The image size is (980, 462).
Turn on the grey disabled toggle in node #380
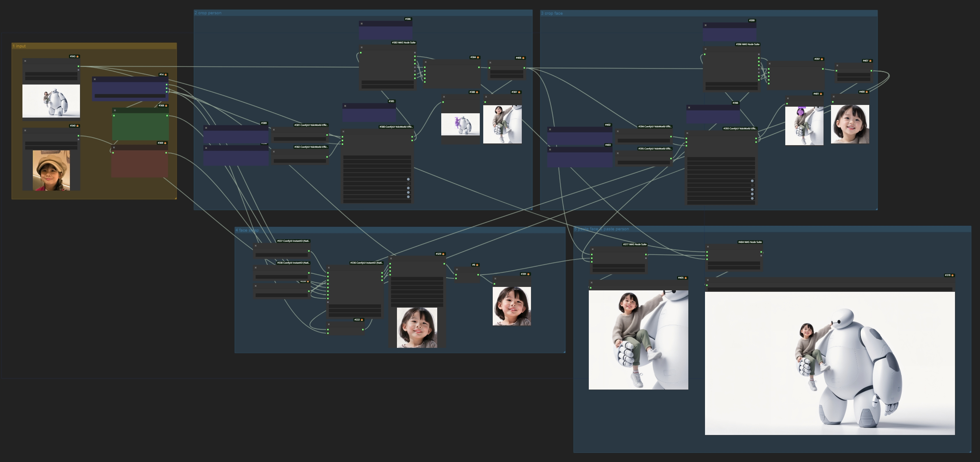click(408, 184)
